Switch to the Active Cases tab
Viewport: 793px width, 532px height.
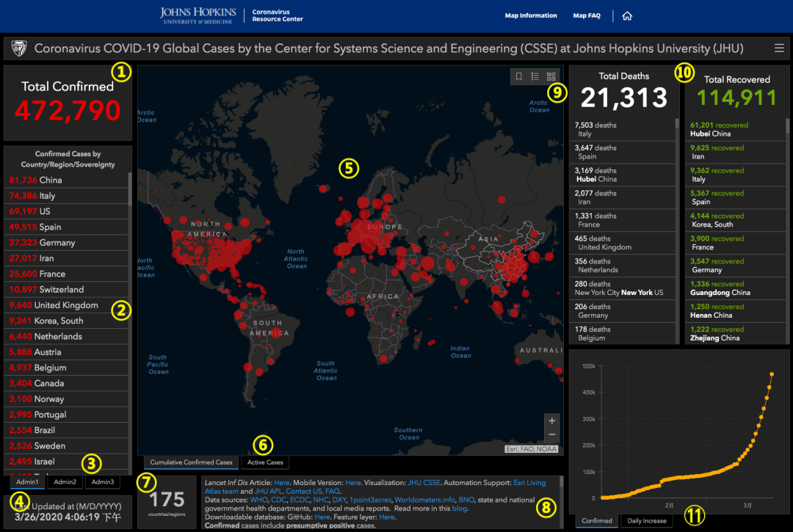[265, 462]
